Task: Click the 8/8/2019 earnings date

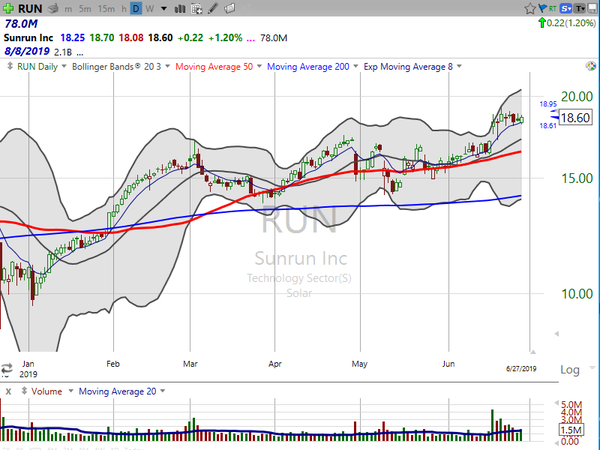Action: point(27,51)
